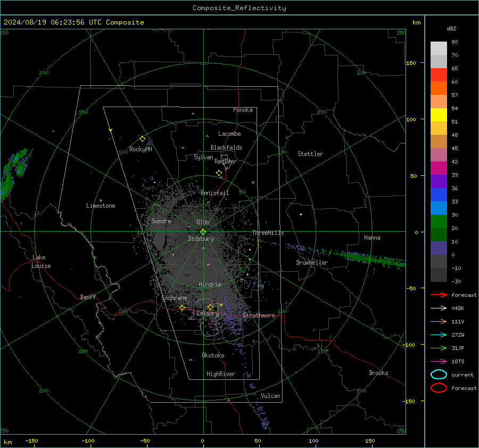Image resolution: width=479 pixels, height=448 pixels.
Task: Click the Banff label
Action: point(88,297)
